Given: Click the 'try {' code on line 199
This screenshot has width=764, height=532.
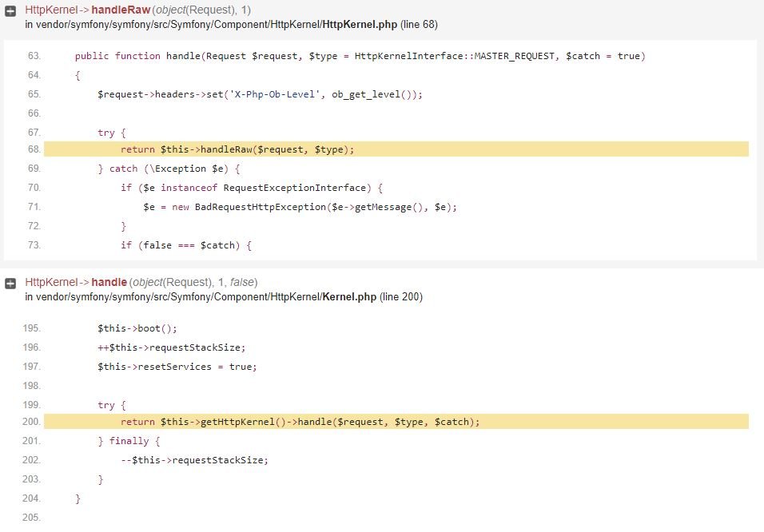Looking at the screenshot, I should (112, 405).
